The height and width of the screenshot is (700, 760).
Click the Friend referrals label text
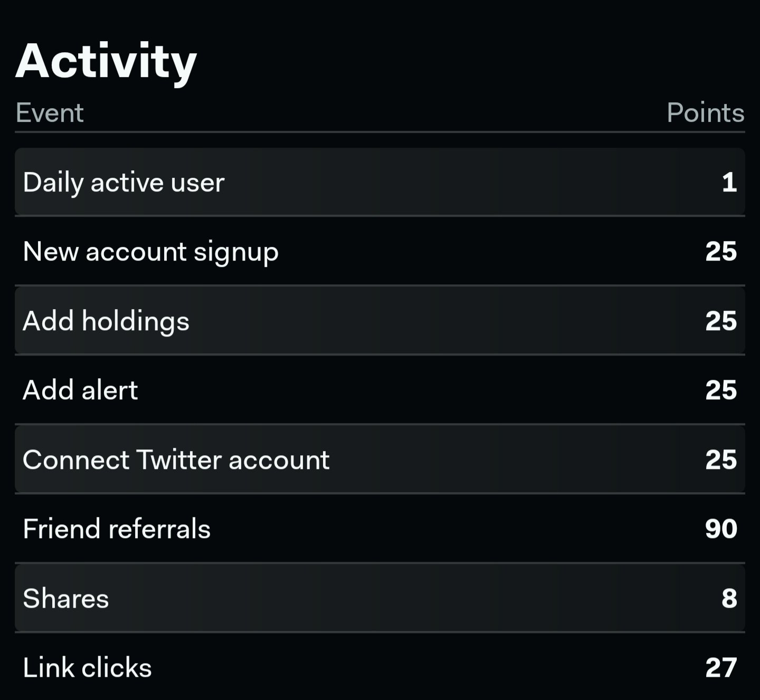pos(117,529)
